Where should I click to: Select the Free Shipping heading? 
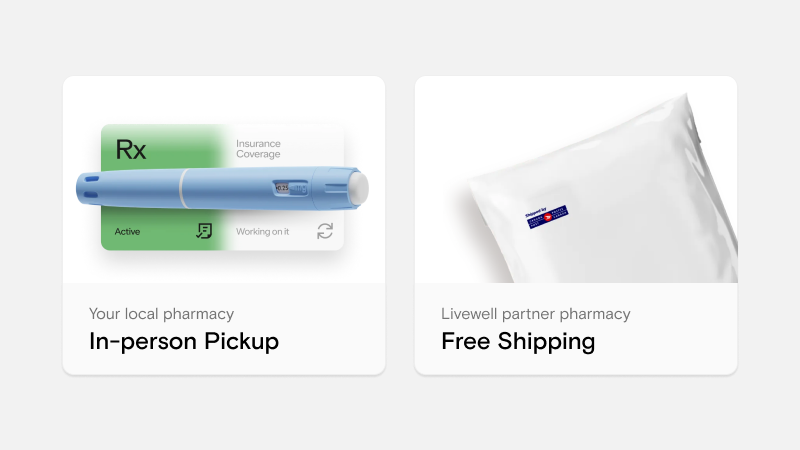(518, 341)
